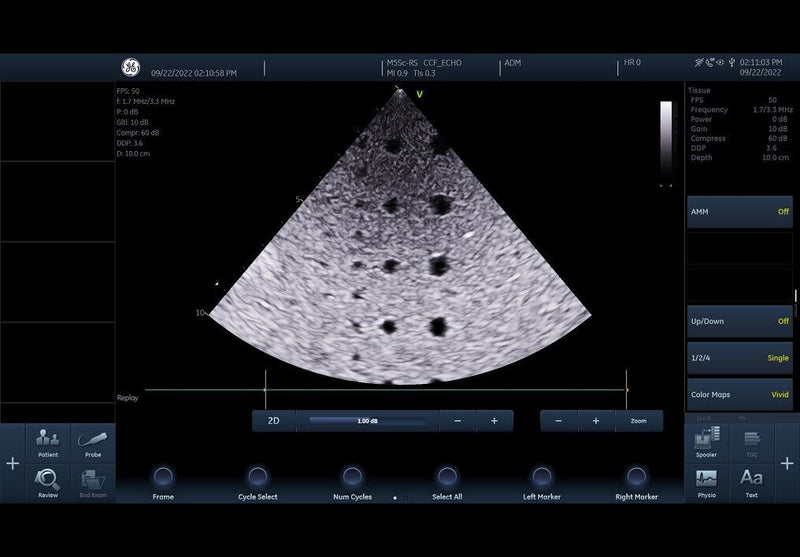Expand the right panel plus button

click(x=787, y=464)
